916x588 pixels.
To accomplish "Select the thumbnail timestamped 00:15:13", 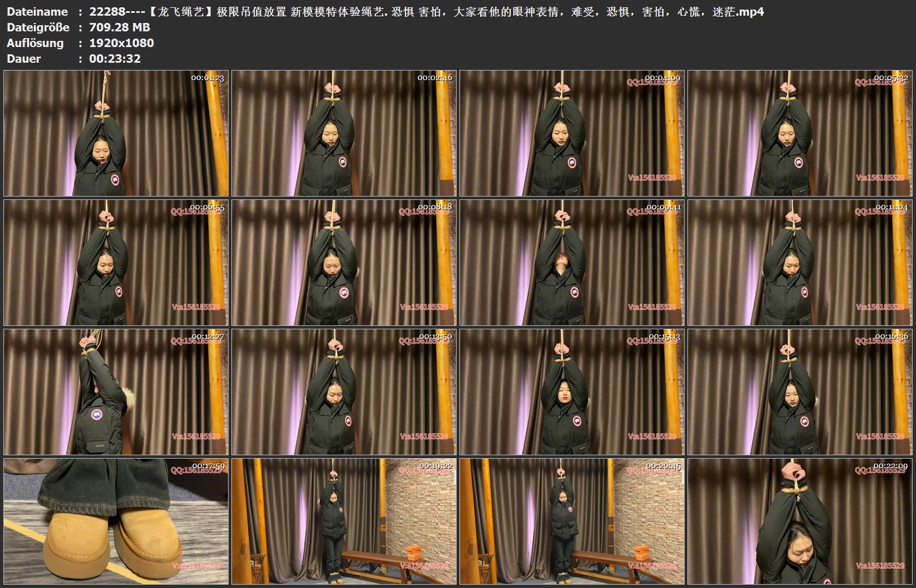I will (572, 392).
